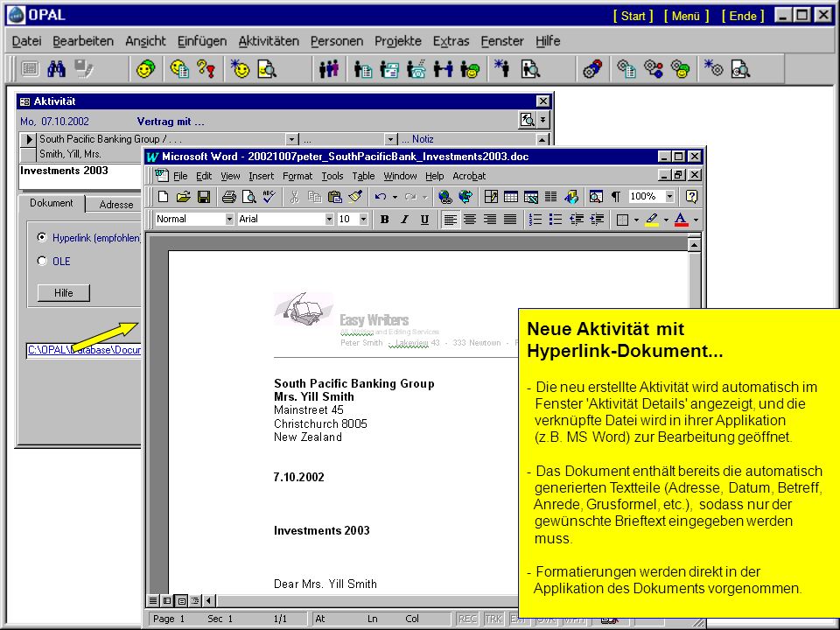The width and height of the screenshot is (840, 630).
Task: Open the 100% zoom dropdown
Action: [669, 197]
